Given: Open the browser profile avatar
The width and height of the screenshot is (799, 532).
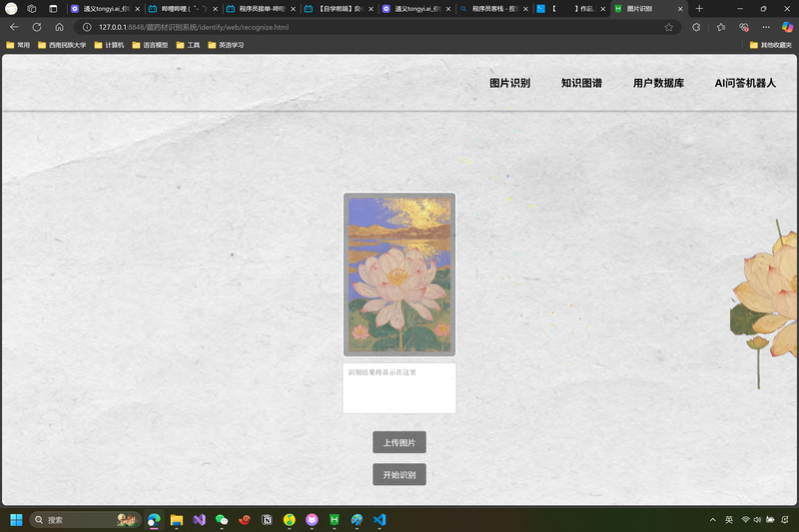Looking at the screenshot, I should pyautogui.click(x=11, y=9).
